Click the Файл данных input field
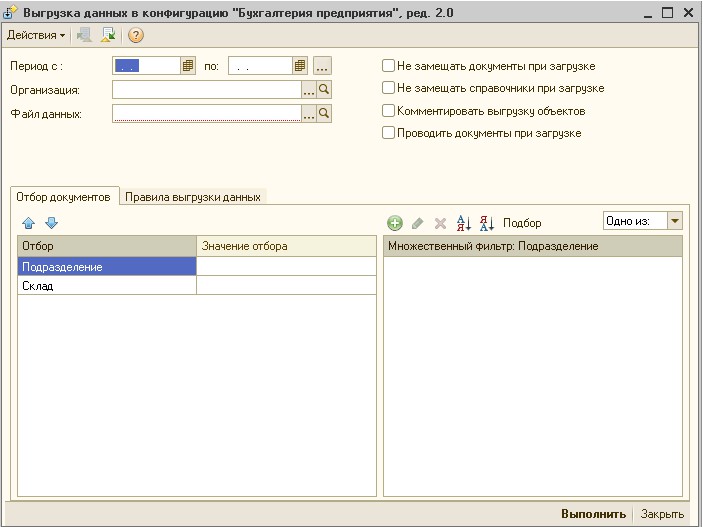The height and width of the screenshot is (527, 703). [207, 113]
